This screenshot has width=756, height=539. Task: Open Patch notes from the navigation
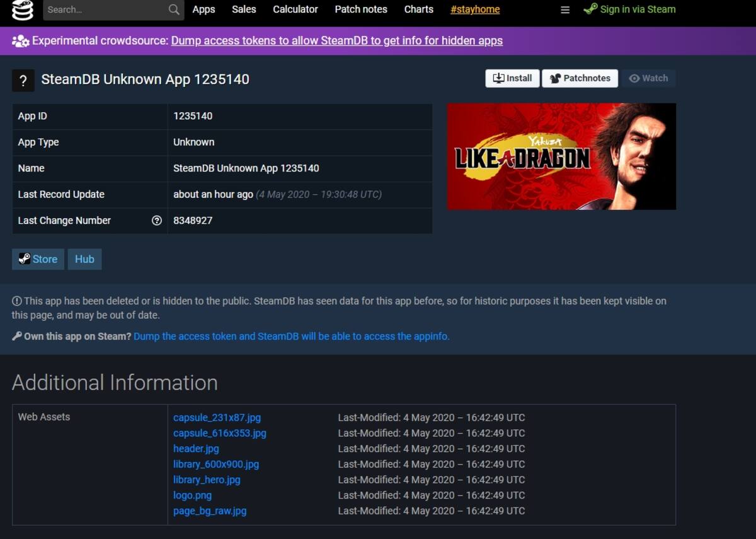[361, 9]
